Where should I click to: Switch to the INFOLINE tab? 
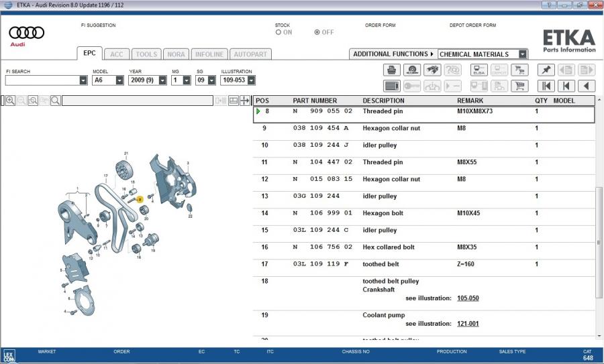tap(210, 54)
